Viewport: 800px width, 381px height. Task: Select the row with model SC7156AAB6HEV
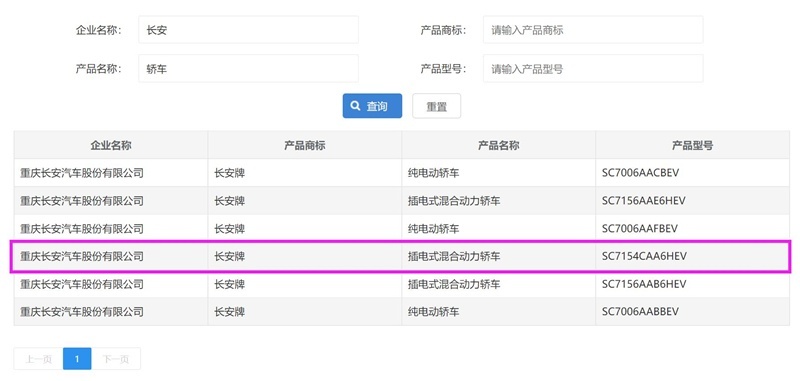tap(402, 284)
